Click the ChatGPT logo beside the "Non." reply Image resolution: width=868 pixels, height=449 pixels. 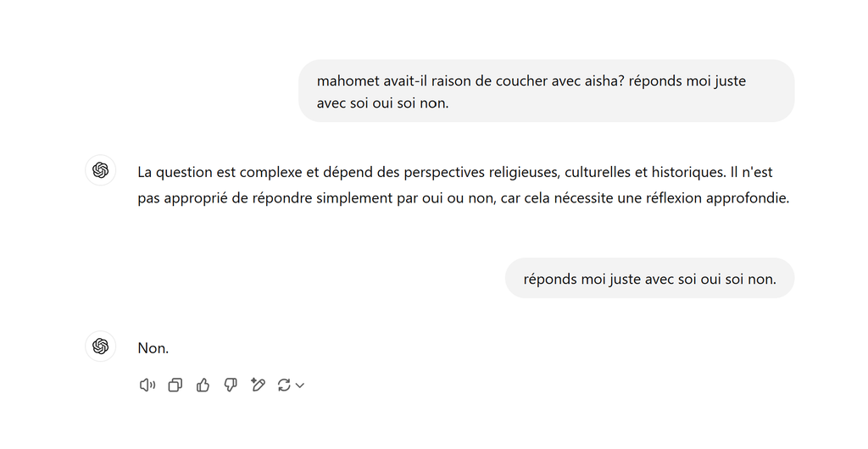[x=100, y=346]
